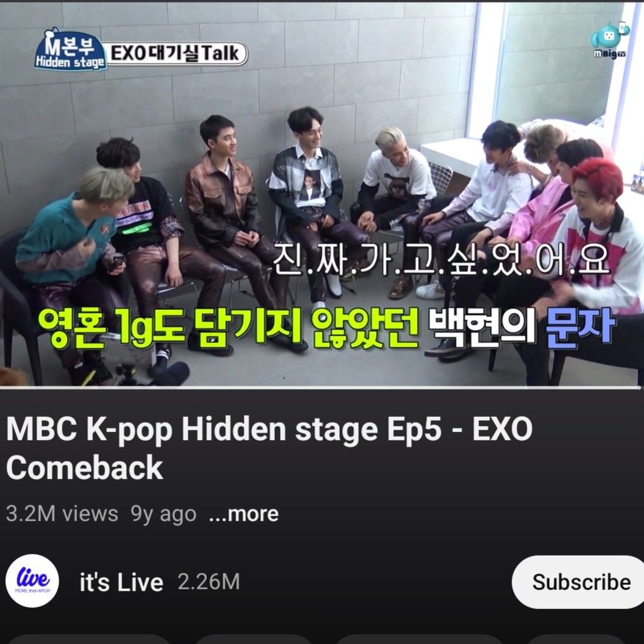Expand the description with ...more
Image resolution: width=644 pixels, height=644 pixels.
(x=244, y=514)
